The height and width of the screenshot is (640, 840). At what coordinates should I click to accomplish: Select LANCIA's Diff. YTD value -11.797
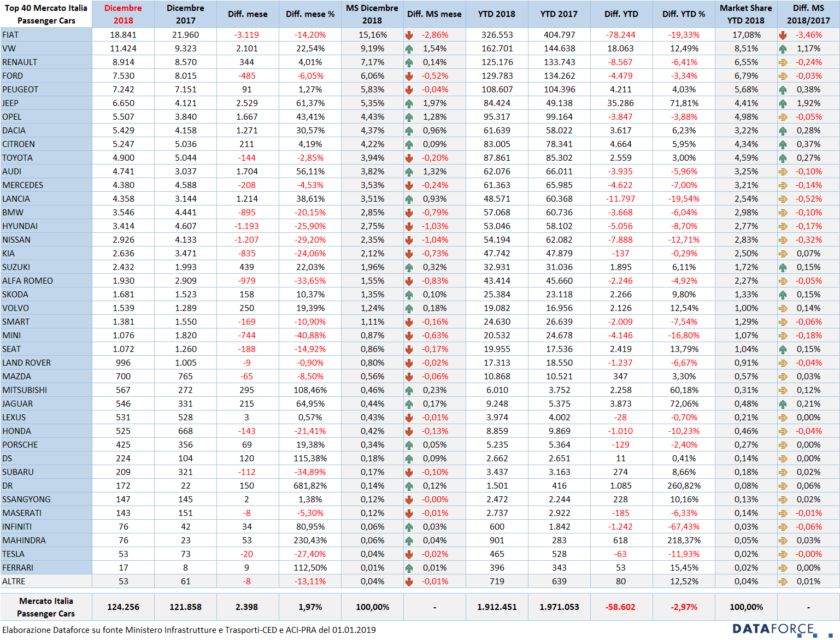620,199
